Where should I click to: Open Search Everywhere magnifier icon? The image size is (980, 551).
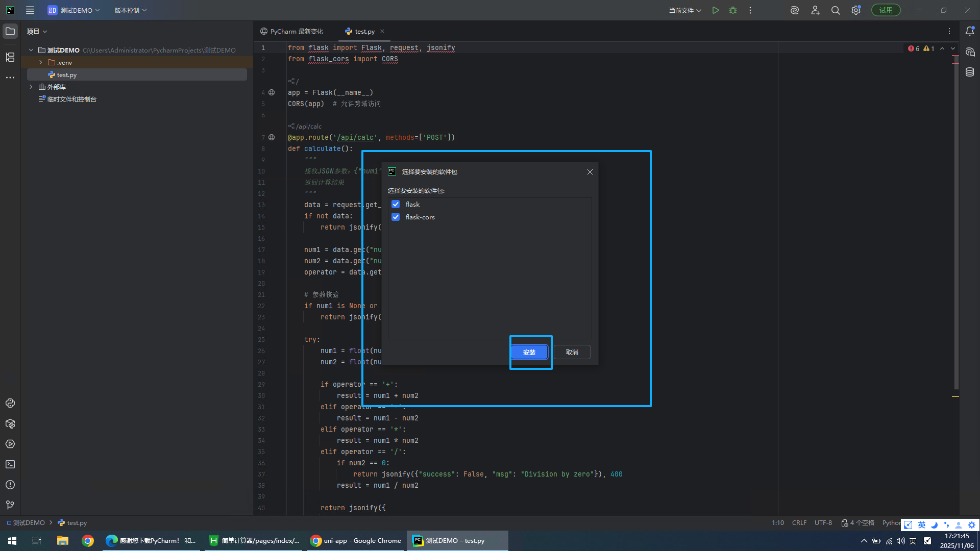click(x=836, y=10)
